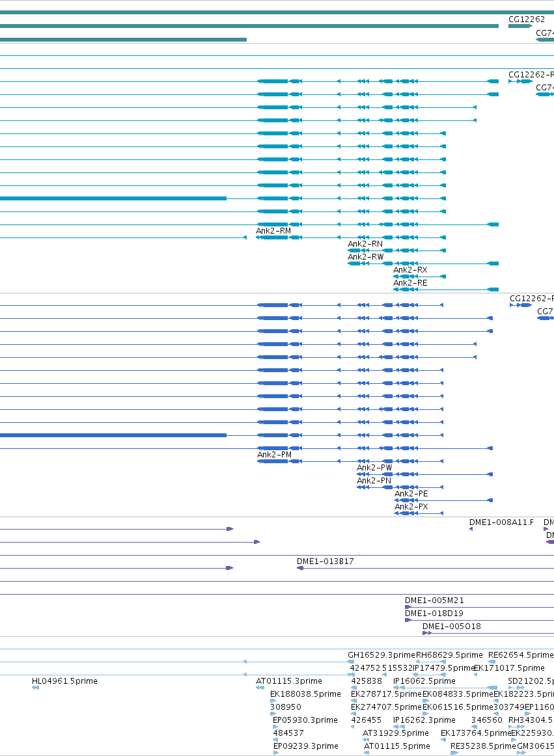
Task: Open the EK188038.5prime EST label
Action: [305, 694]
